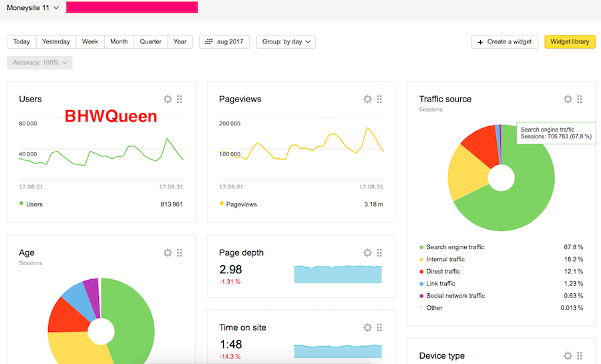Open settings gear of Time on site widget
This screenshot has height=364, width=601.
367,327
